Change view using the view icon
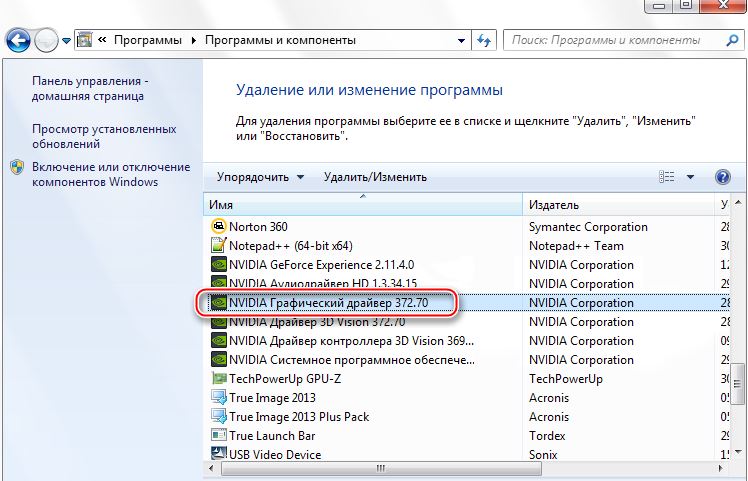Screen dimensions: 748x481 (x=666, y=177)
